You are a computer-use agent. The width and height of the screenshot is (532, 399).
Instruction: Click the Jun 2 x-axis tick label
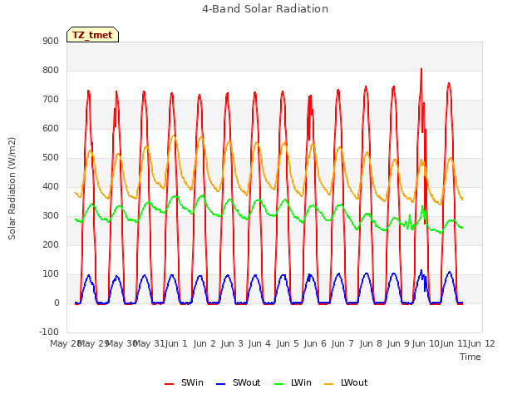[x=204, y=343]
